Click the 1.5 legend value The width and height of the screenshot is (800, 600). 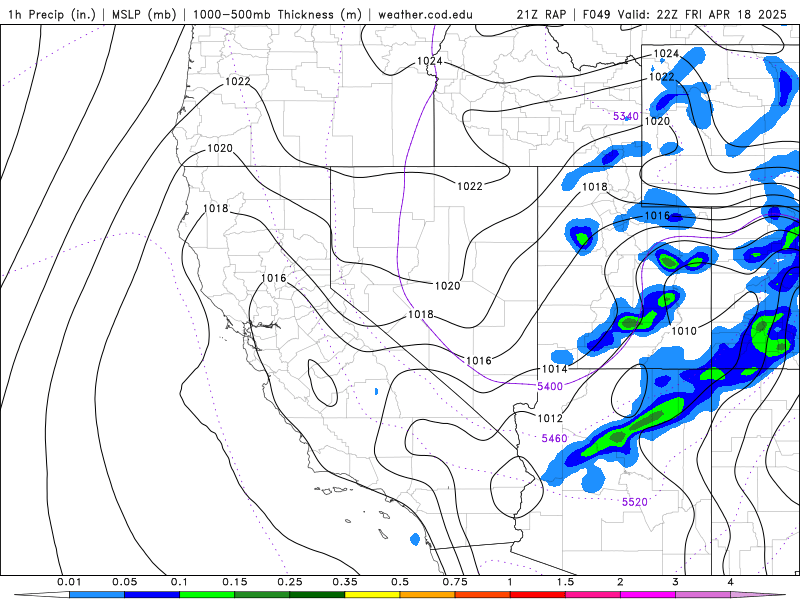tap(565, 582)
